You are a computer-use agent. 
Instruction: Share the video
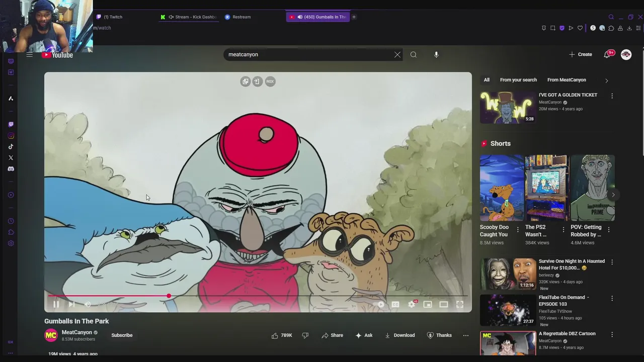(x=332, y=335)
